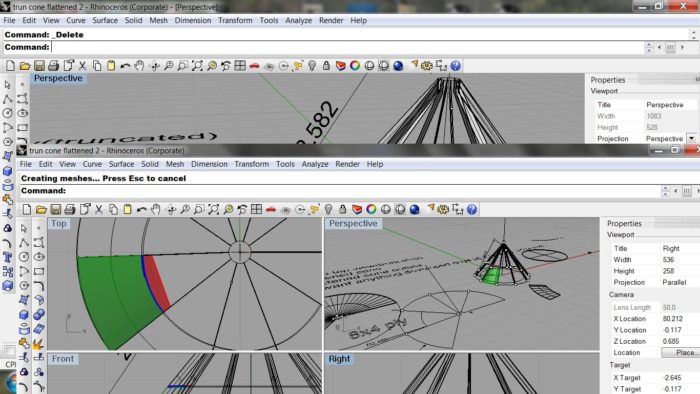This screenshot has width=700, height=394.
Task: Open the Perspective viewport title menu in lower window
Action: (x=353, y=223)
